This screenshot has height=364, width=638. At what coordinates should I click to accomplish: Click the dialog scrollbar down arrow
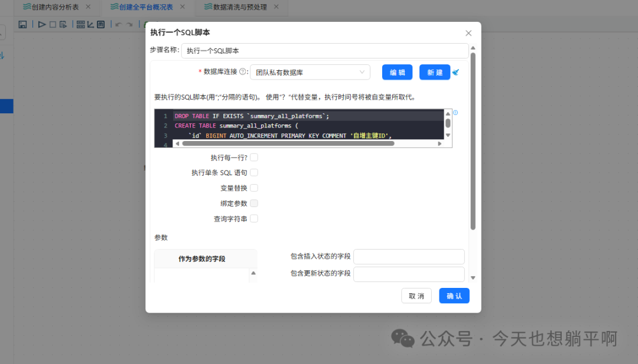[473, 278]
